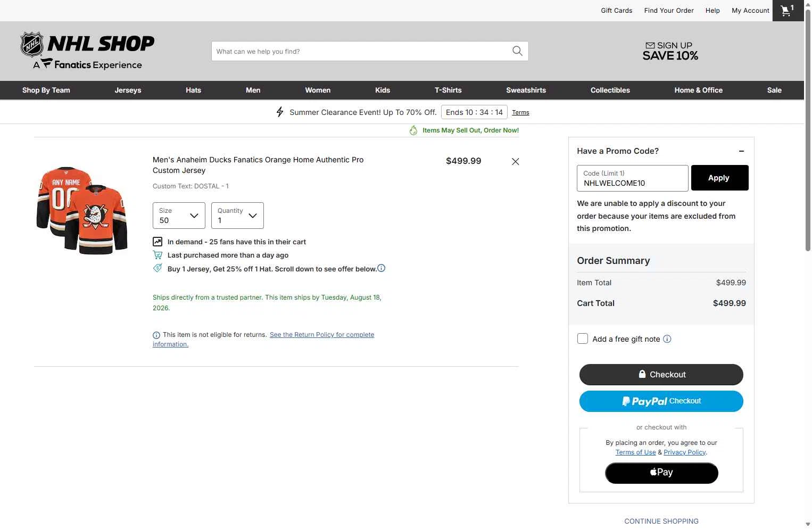Apply the promo code
The height and width of the screenshot is (529, 812).
click(x=719, y=178)
